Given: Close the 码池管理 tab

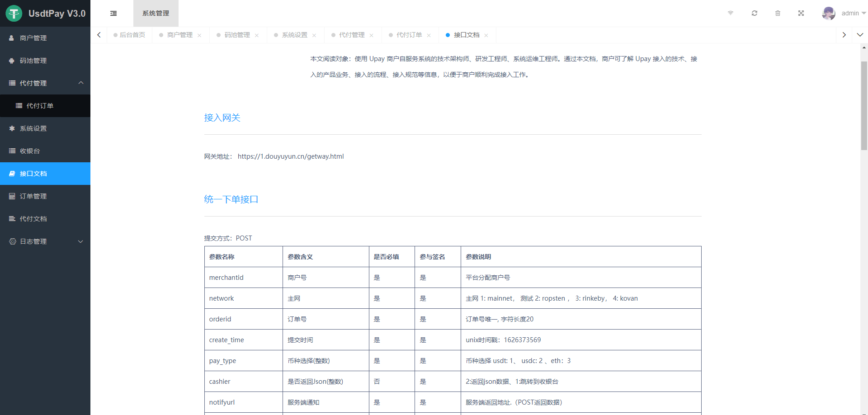Looking at the screenshot, I should pos(257,35).
